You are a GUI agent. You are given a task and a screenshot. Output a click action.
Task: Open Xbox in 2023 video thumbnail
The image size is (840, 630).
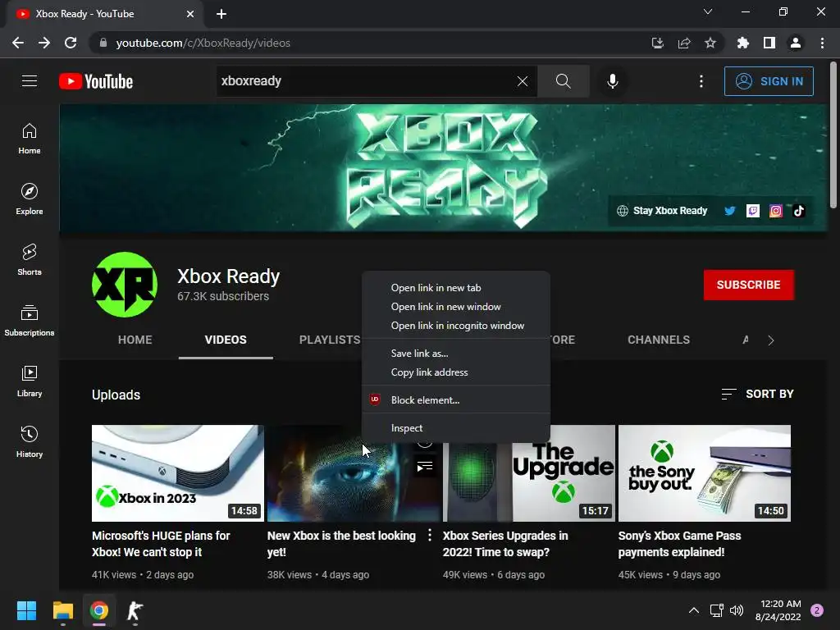pos(178,473)
